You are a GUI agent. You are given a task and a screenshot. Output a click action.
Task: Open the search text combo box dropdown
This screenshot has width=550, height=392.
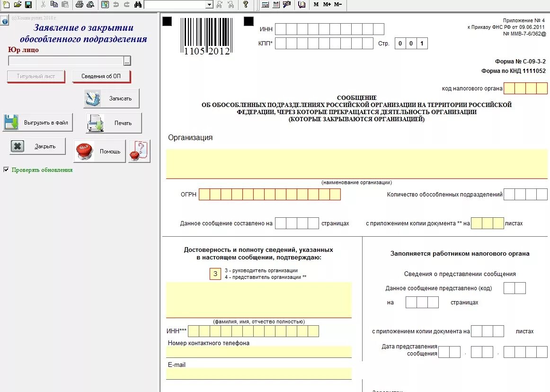209,5
